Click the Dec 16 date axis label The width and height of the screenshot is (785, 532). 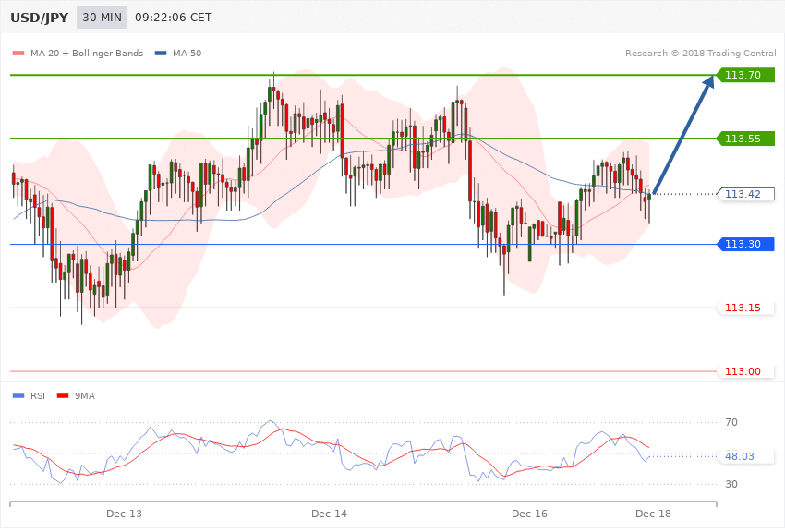[530, 514]
